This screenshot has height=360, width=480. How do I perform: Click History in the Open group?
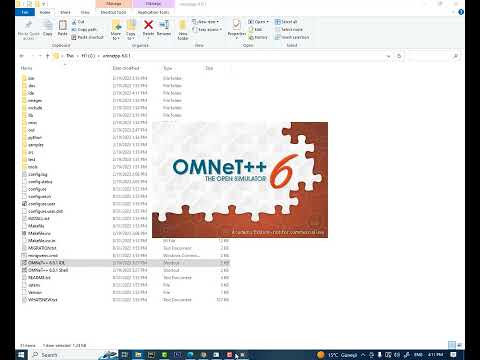pyautogui.click(x=258, y=37)
